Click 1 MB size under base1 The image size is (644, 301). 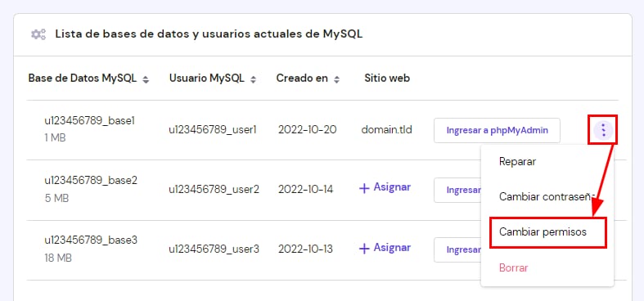coord(55,138)
